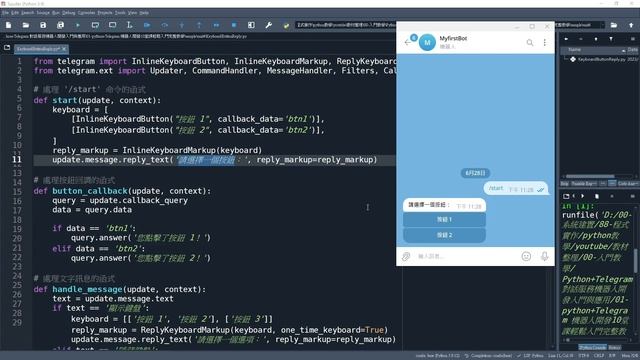
Task: Click Run cell and advance icon
Action: [x=112, y=25]
